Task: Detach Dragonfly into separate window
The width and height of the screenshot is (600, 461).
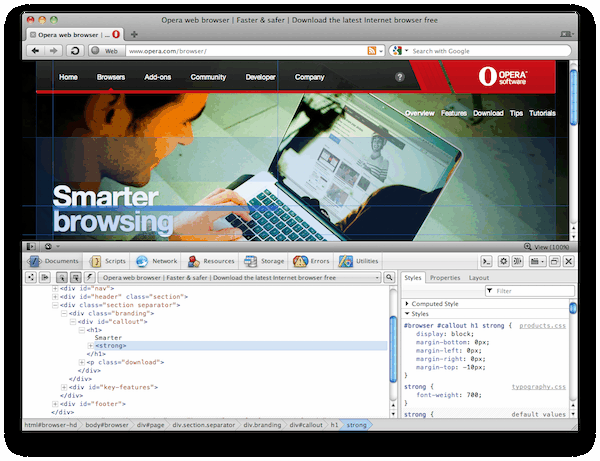Action: coord(554,261)
